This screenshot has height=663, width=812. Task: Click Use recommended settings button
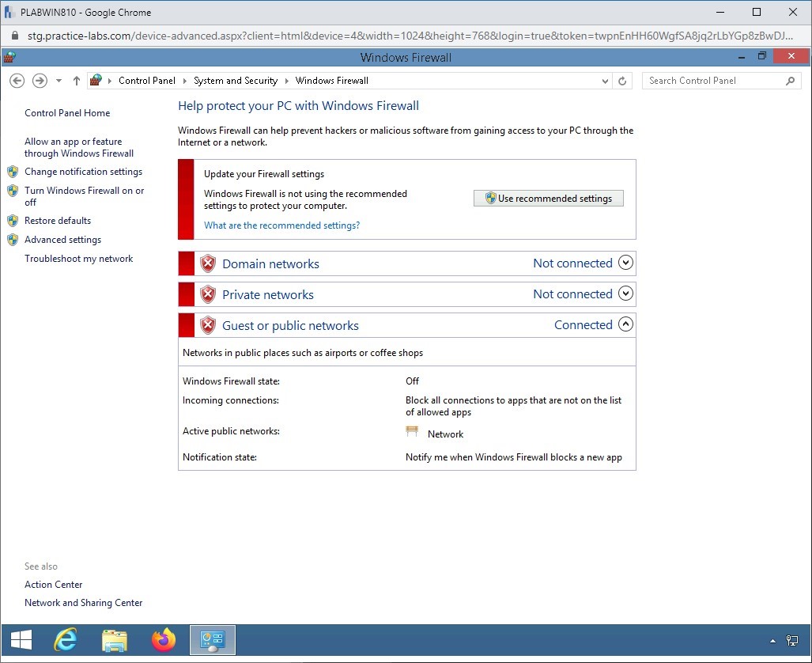[549, 199]
